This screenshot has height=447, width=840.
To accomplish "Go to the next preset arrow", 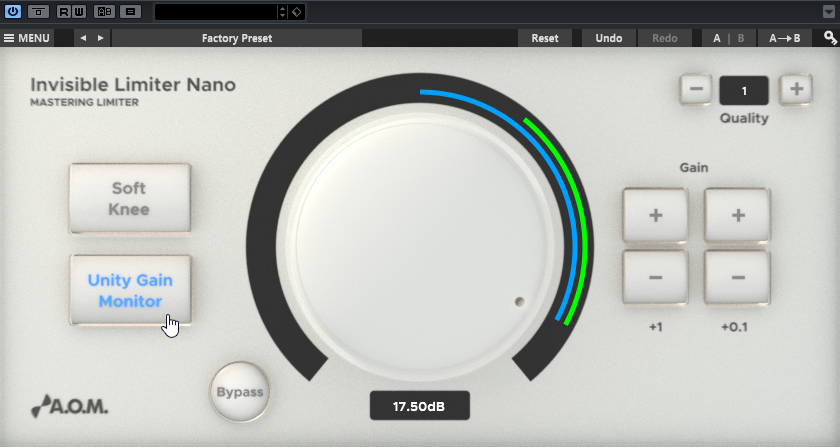I will pos(100,38).
